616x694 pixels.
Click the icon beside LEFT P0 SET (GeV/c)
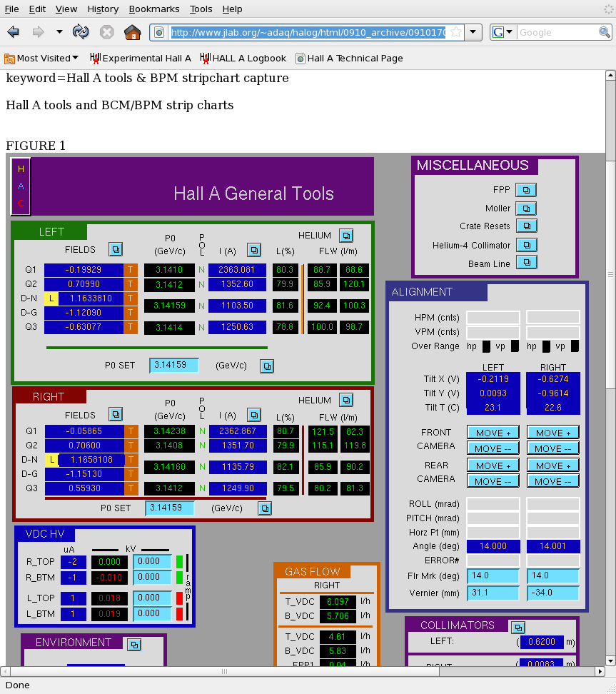coord(266,366)
